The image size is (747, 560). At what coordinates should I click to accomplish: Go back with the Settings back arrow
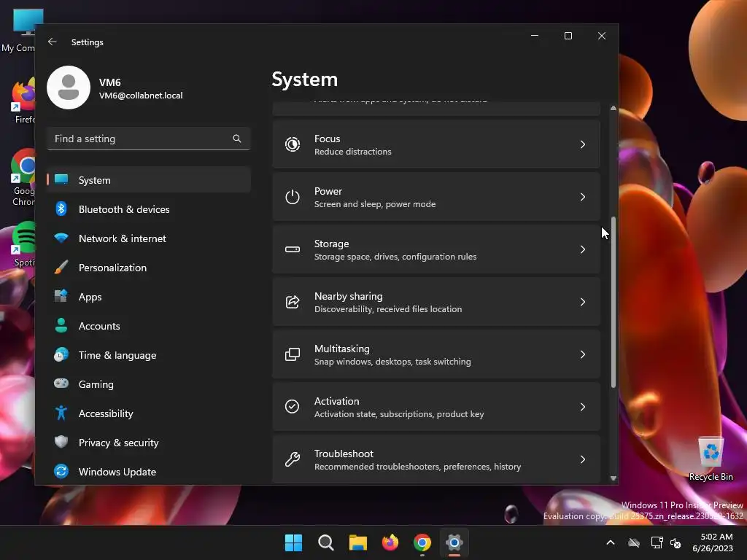tap(53, 42)
